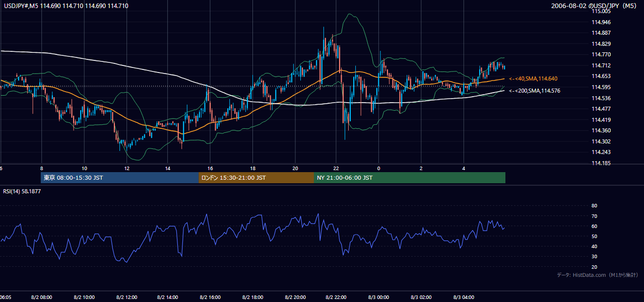
Task: Click price axis label 115.005
Action: coord(602,11)
